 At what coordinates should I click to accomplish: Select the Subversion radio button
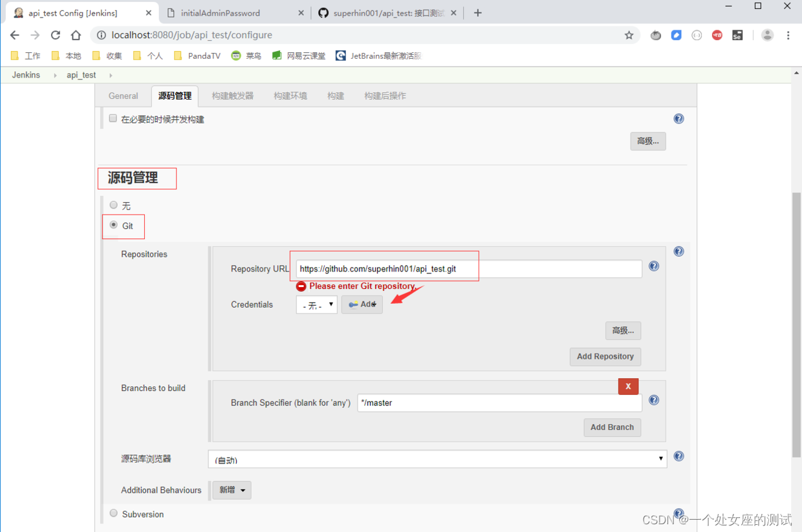tap(114, 513)
